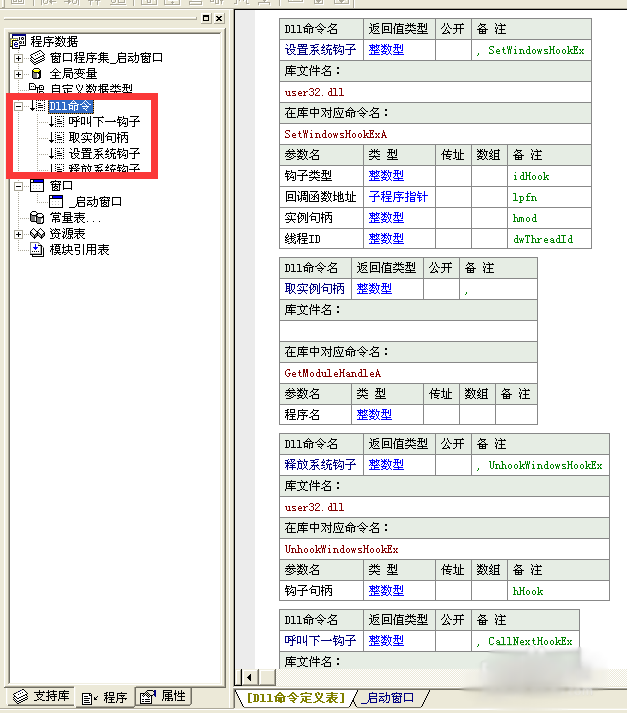This screenshot has height=713, width=627.
Task: Collapse the Dll命令 tree node
Action: [19, 106]
